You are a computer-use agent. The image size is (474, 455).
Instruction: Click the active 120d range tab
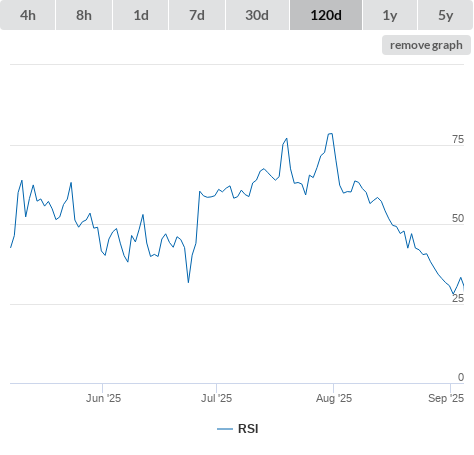(x=326, y=15)
